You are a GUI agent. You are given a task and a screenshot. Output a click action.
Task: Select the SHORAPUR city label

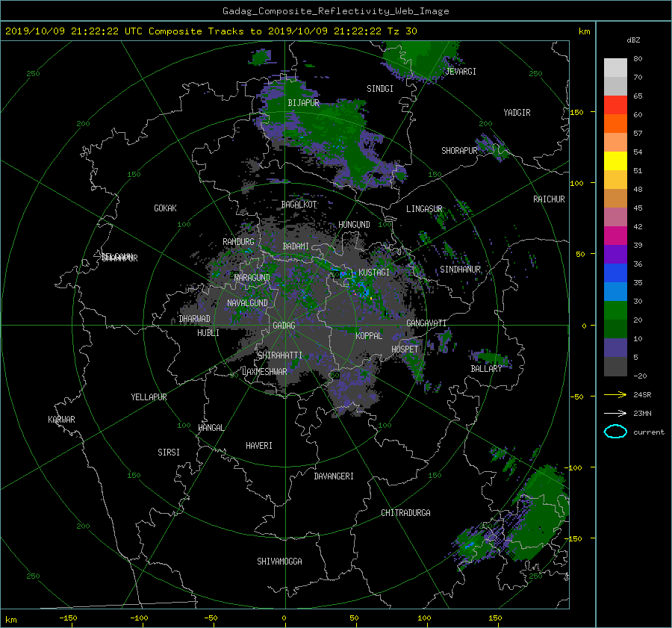(459, 151)
